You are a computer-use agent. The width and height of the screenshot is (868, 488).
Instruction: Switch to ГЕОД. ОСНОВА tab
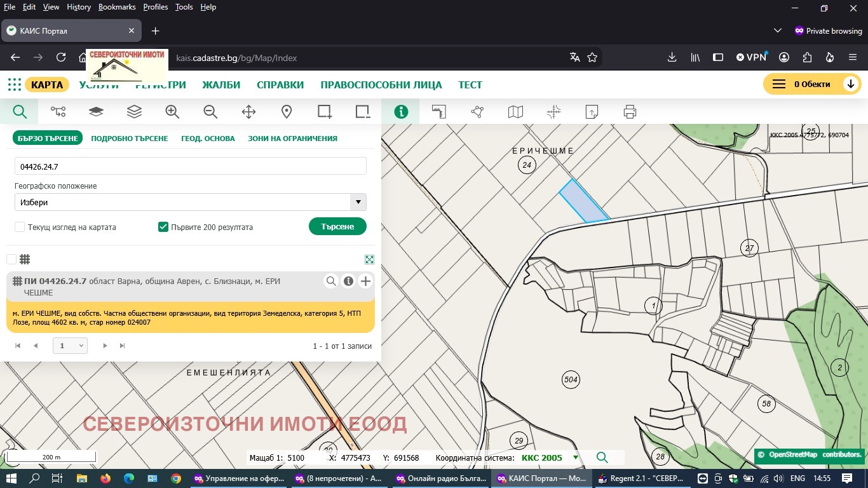(x=208, y=138)
